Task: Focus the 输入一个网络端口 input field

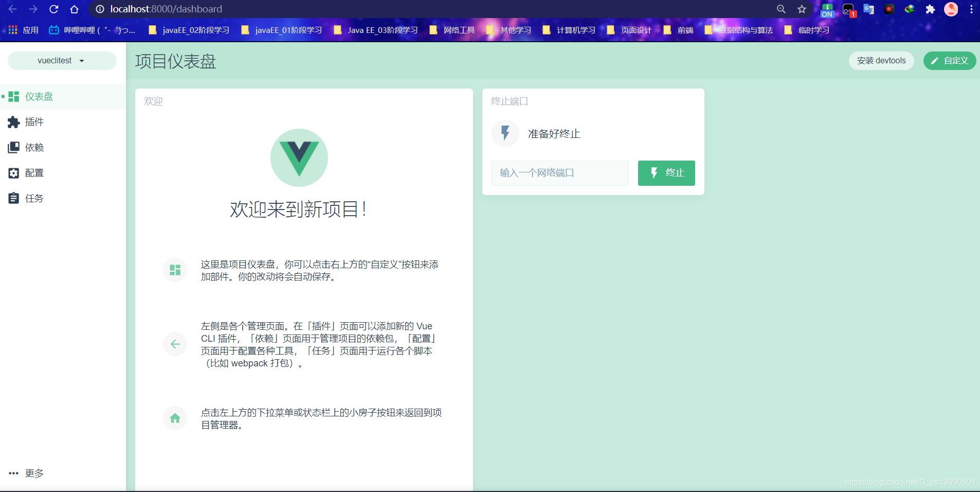Action: (560, 173)
